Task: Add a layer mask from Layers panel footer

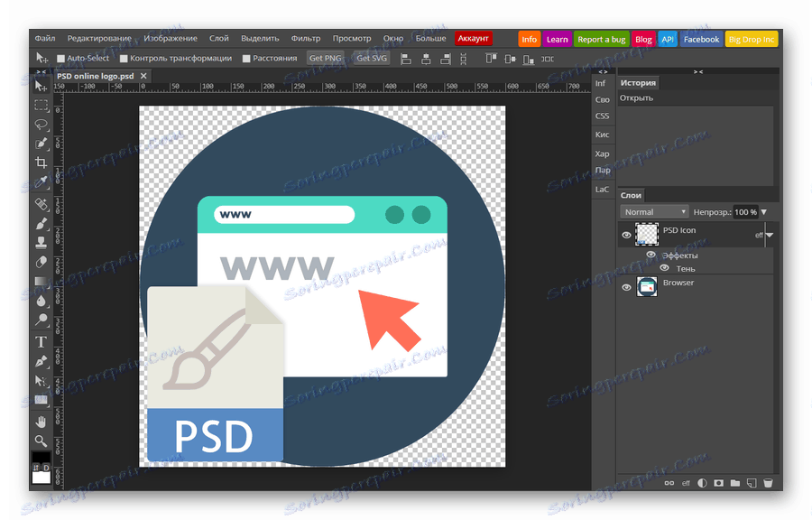Action: tap(719, 483)
